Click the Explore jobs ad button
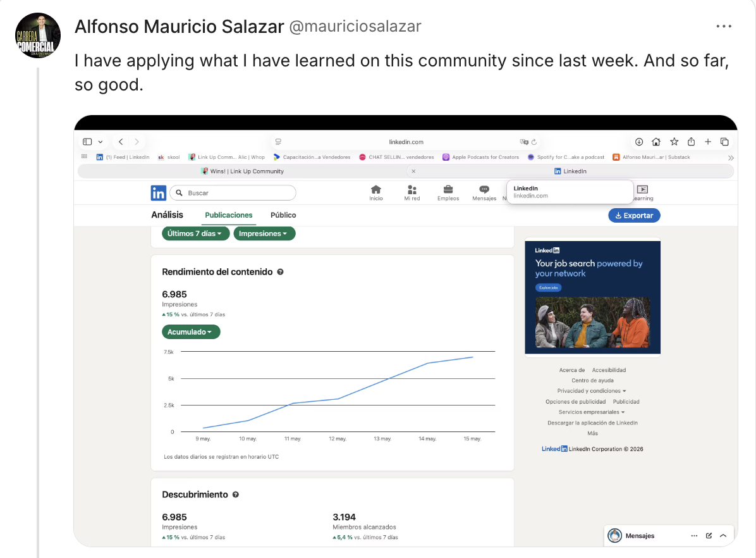756x558 pixels. 548,288
